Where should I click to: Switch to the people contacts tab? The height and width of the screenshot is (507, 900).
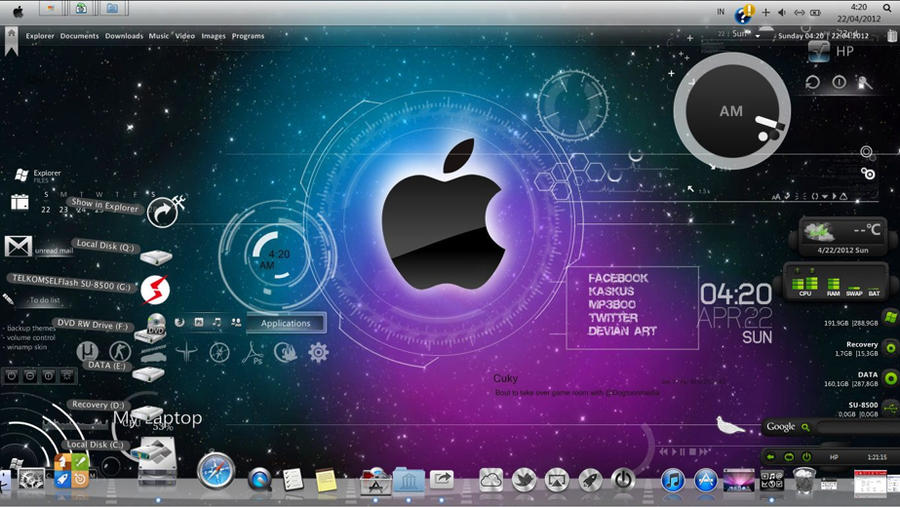236,322
